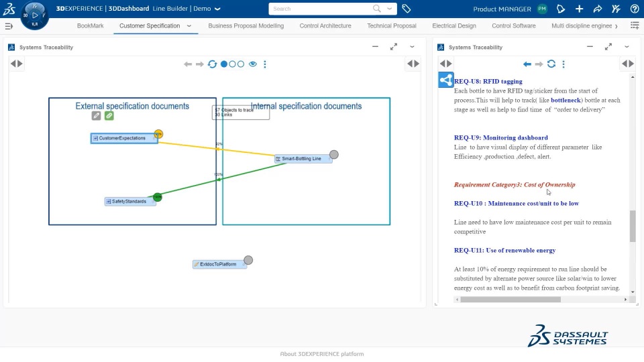This screenshot has height=362, width=644.
Task: Toggle the eye visibility icon in left toolbar
Action: point(253,64)
